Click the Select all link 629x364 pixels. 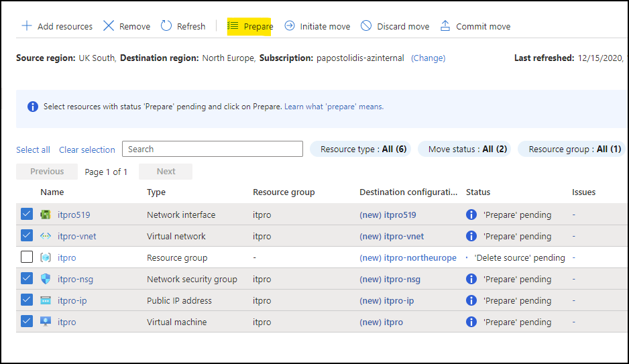point(33,149)
